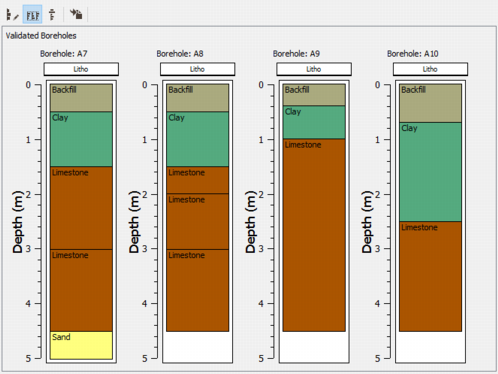Click the Litho header of borehole A7

point(81,69)
